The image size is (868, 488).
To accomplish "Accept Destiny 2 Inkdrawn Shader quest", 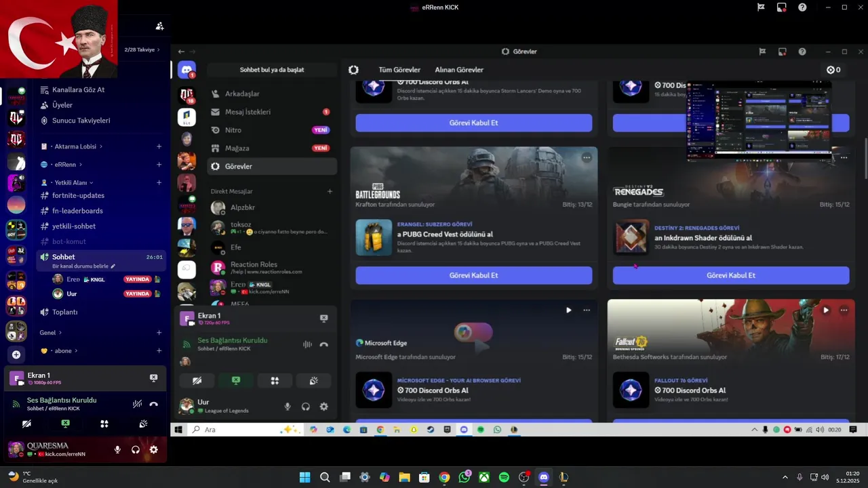I will [x=731, y=275].
